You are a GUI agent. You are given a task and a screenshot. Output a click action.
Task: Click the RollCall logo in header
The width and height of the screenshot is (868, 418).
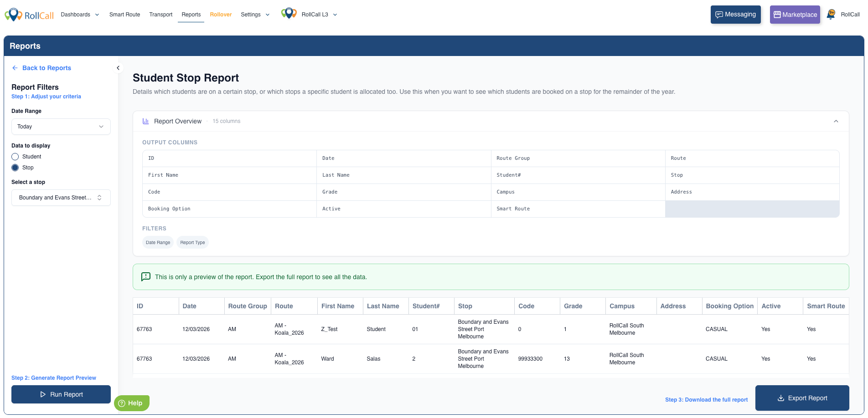click(29, 15)
